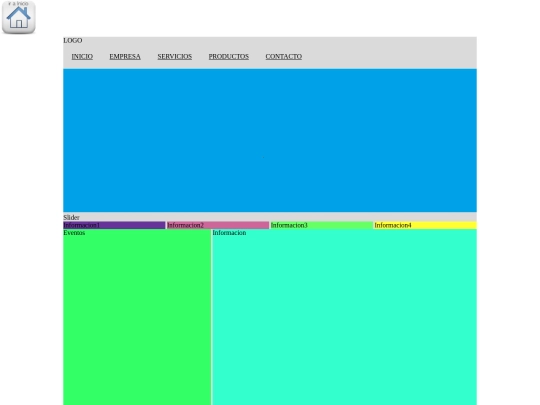The width and height of the screenshot is (540, 405).
Task: Click the LOGO text
Action: (x=73, y=40)
